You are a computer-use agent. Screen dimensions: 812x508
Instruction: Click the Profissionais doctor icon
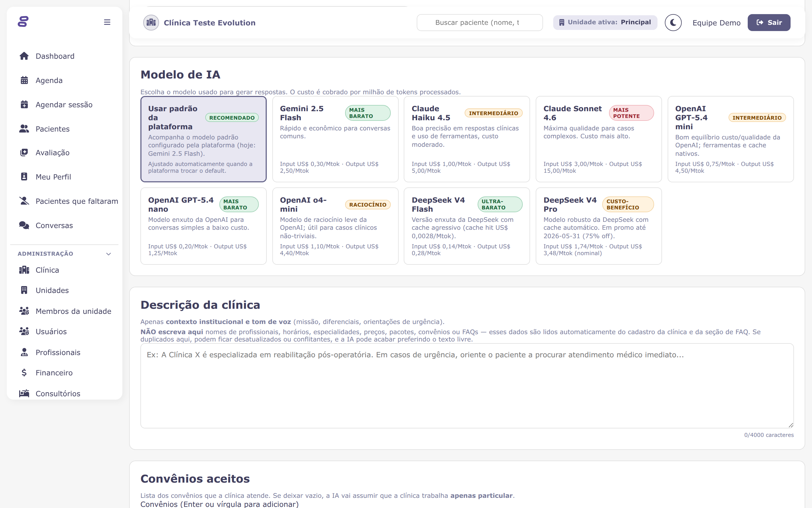[x=24, y=352]
